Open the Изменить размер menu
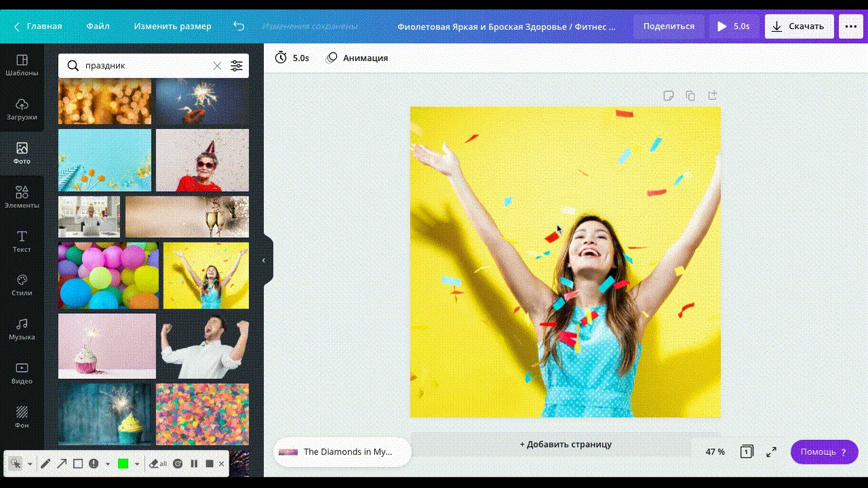The height and width of the screenshot is (488, 868). tap(172, 26)
